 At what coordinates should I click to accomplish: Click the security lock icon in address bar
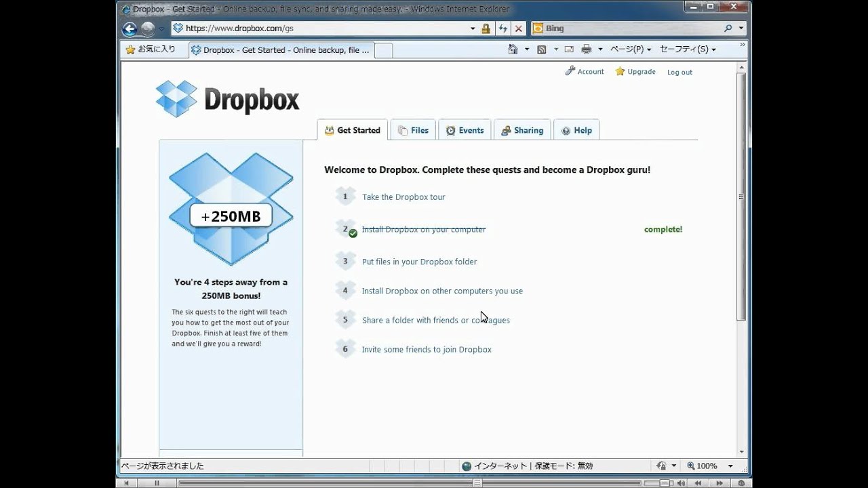pyautogui.click(x=486, y=28)
